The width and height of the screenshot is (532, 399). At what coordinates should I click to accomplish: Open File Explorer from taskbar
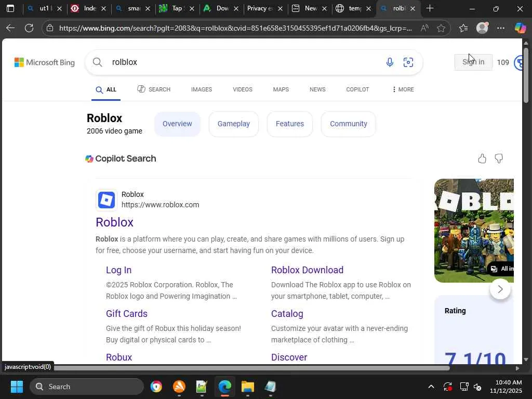coord(248,387)
